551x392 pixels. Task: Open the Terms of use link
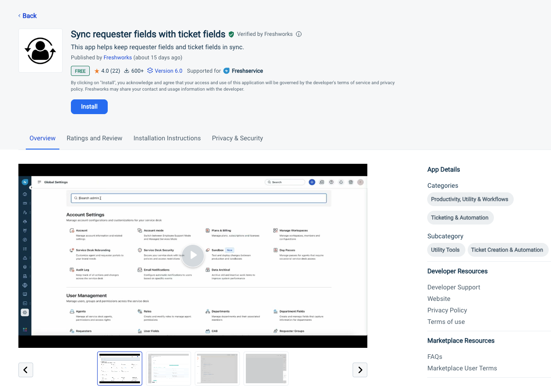click(446, 322)
